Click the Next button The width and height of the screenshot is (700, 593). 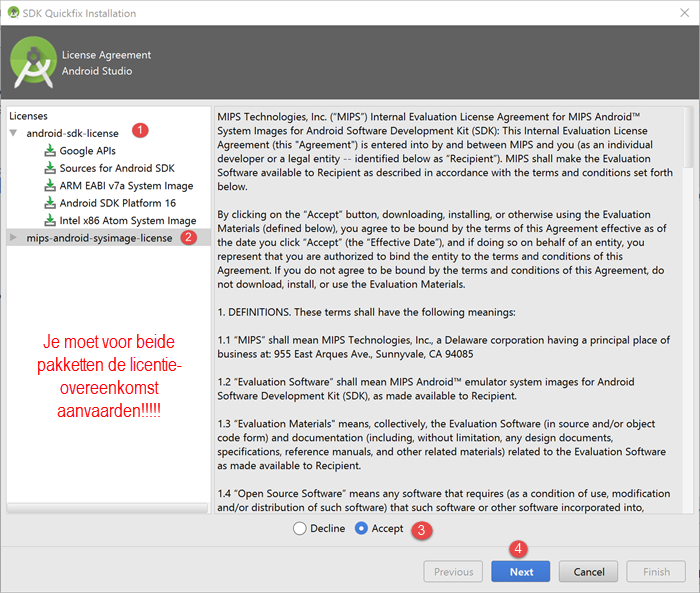[521, 572]
